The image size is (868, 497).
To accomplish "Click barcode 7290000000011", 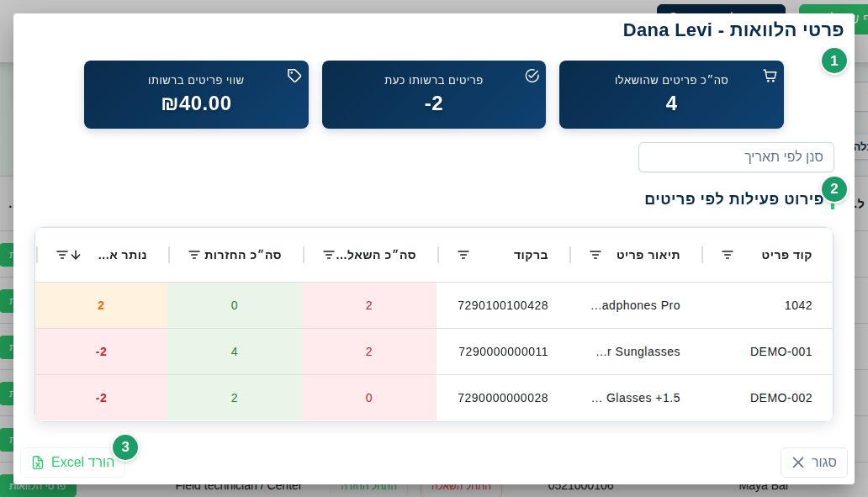I will click(x=503, y=352).
